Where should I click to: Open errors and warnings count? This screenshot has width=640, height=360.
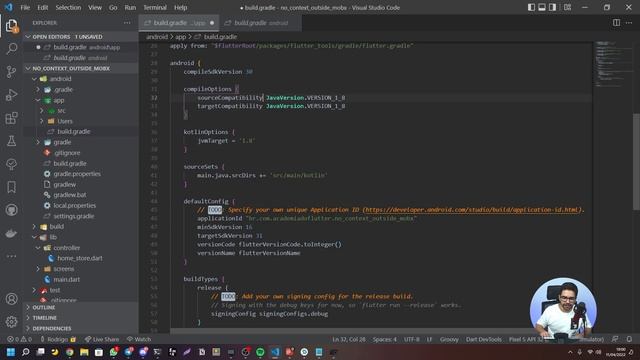[x=19, y=339]
